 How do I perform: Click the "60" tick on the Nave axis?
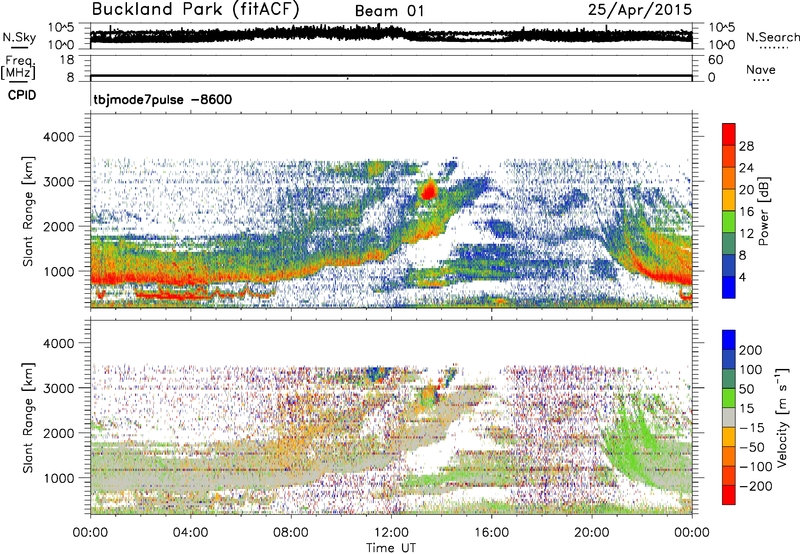(x=715, y=60)
